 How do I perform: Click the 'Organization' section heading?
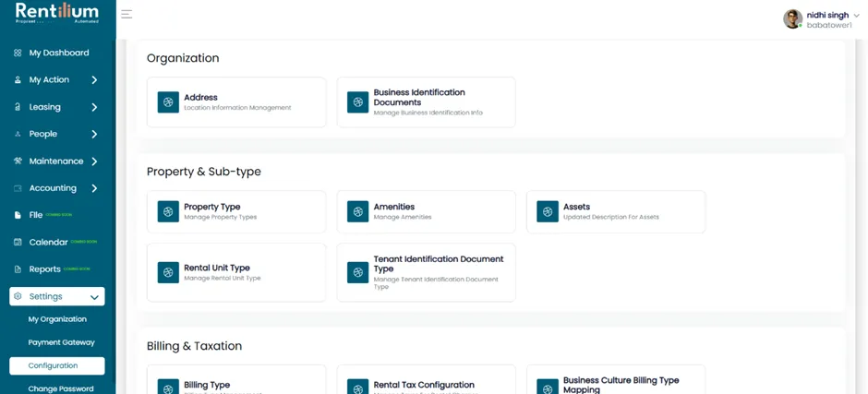coord(183,58)
